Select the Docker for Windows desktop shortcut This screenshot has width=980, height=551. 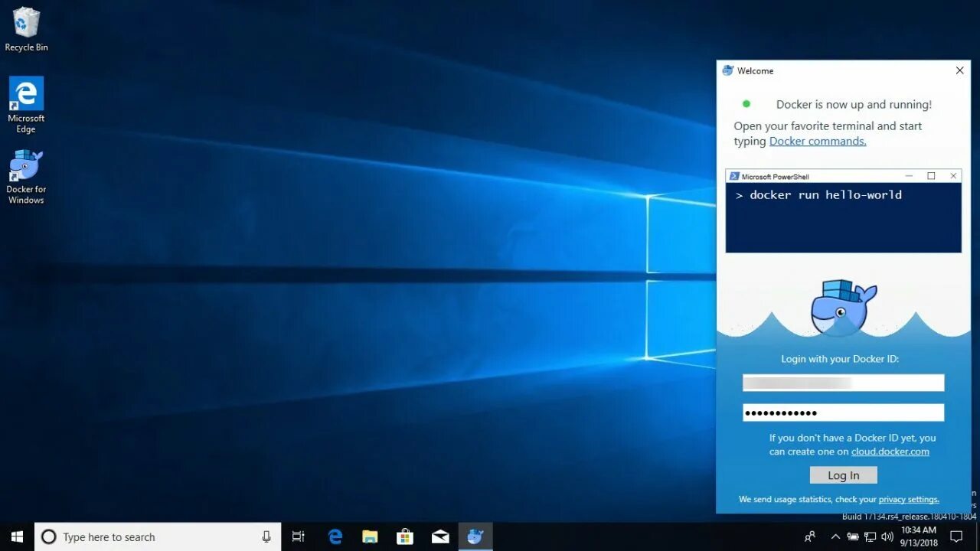26,177
